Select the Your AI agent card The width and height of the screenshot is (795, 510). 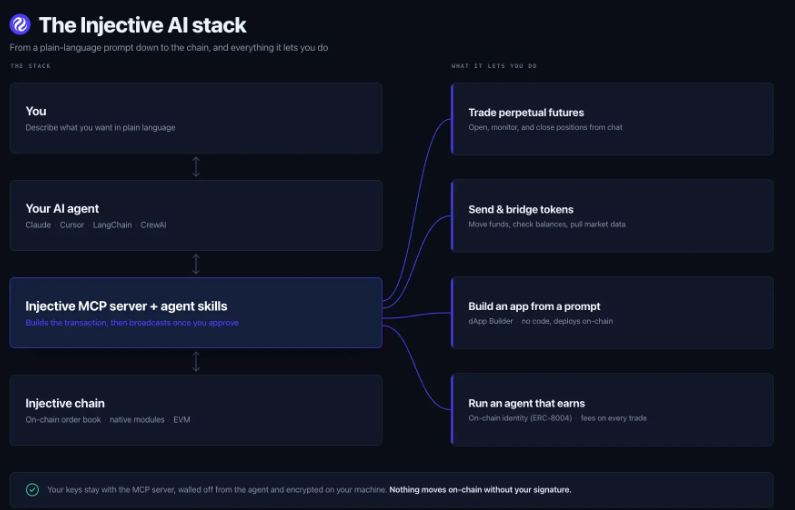(x=196, y=215)
